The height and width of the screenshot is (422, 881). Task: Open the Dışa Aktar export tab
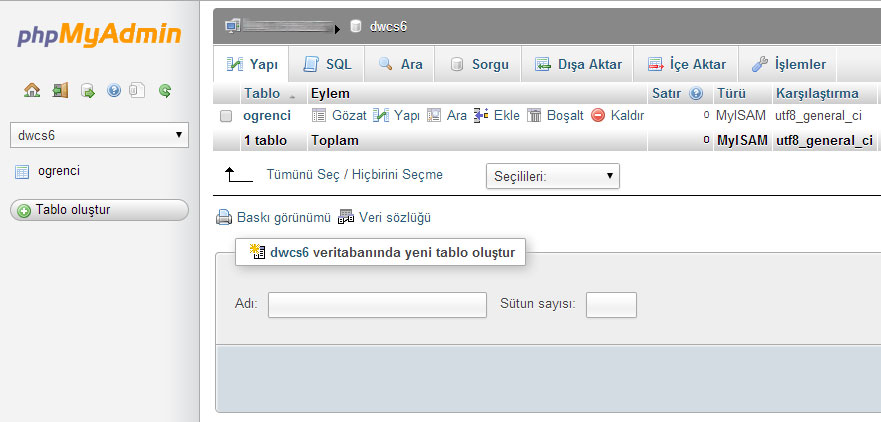578,65
